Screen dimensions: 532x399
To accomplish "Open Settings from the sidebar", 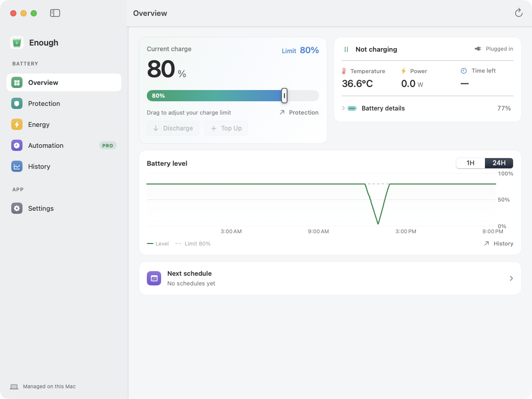I will [x=64, y=208].
